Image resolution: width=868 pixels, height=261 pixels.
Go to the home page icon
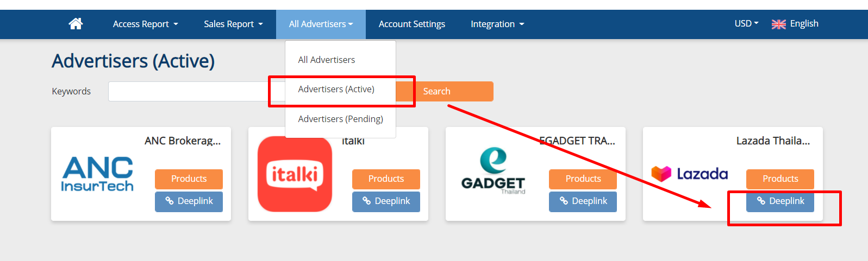[x=76, y=24]
